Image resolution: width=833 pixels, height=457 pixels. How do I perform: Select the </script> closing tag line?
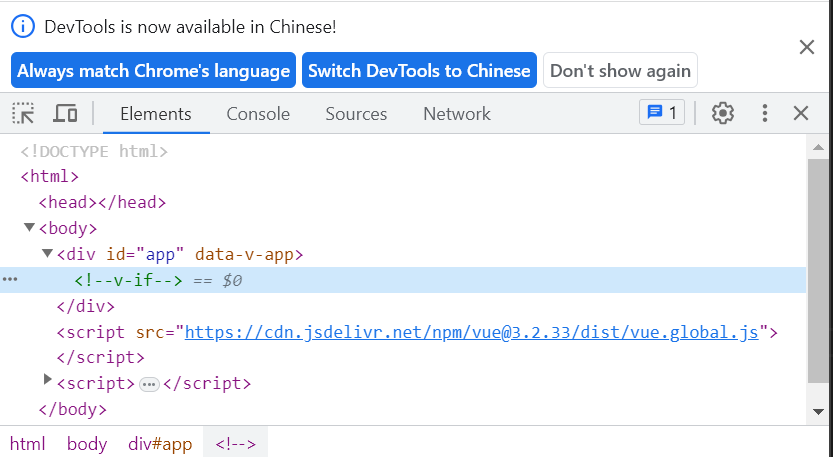coord(100,357)
